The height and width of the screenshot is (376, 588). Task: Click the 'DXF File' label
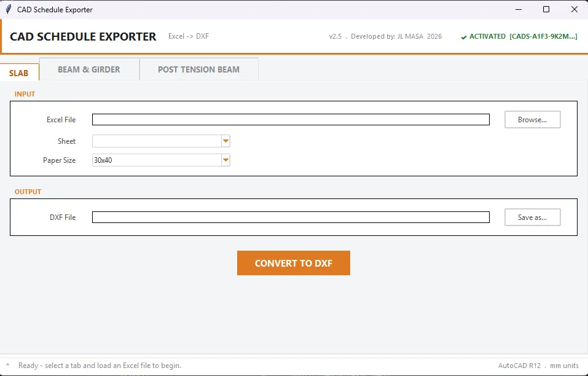(63, 217)
